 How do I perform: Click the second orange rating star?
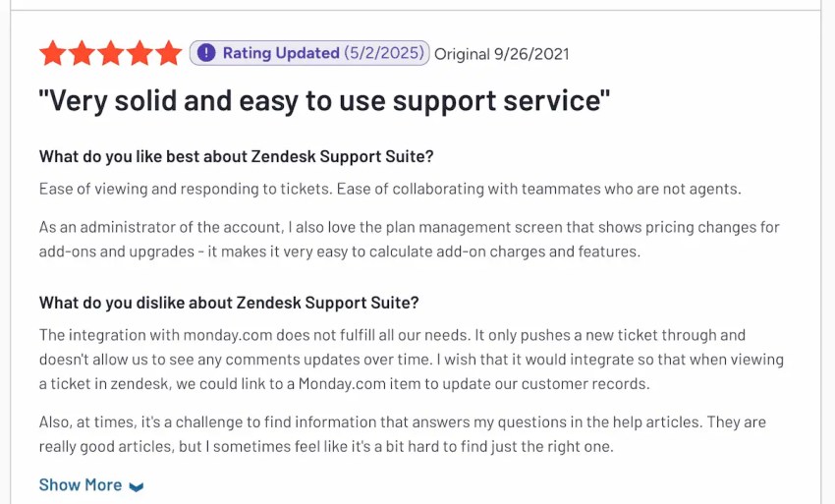(x=82, y=53)
